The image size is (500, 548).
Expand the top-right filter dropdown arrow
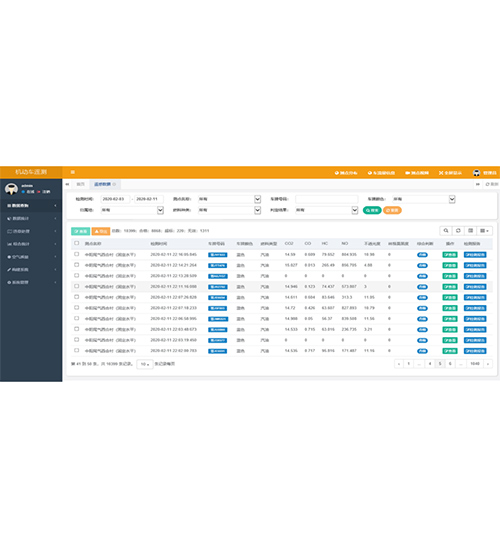[x=452, y=199]
